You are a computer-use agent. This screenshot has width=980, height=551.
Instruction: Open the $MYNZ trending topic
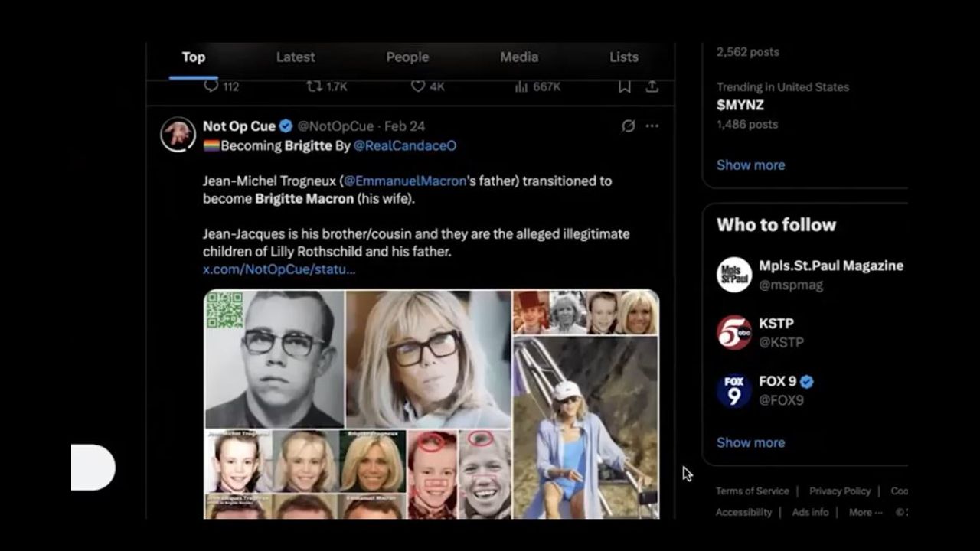740,106
